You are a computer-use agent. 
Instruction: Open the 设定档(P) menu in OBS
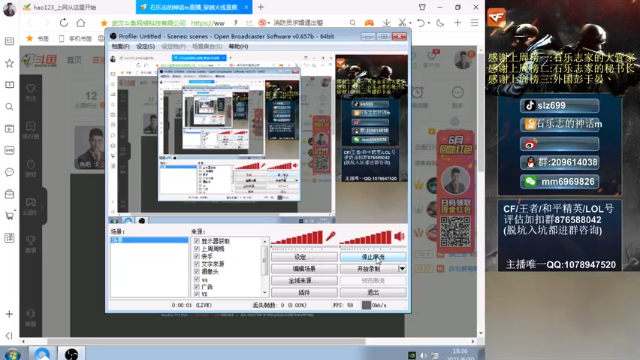pos(173,47)
